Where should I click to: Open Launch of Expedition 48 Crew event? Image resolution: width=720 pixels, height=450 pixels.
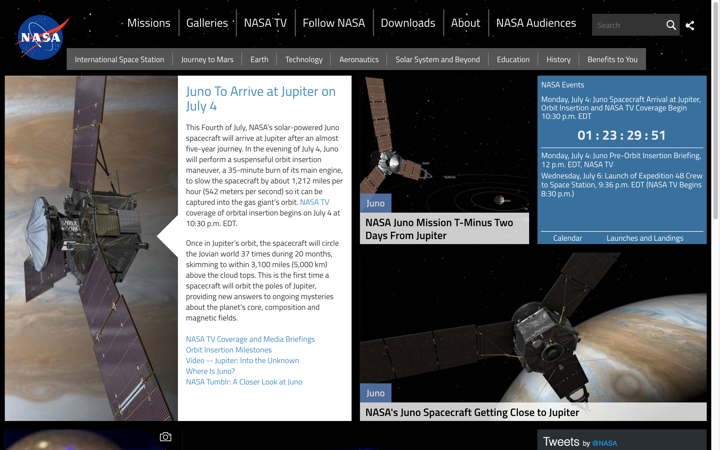tap(621, 185)
